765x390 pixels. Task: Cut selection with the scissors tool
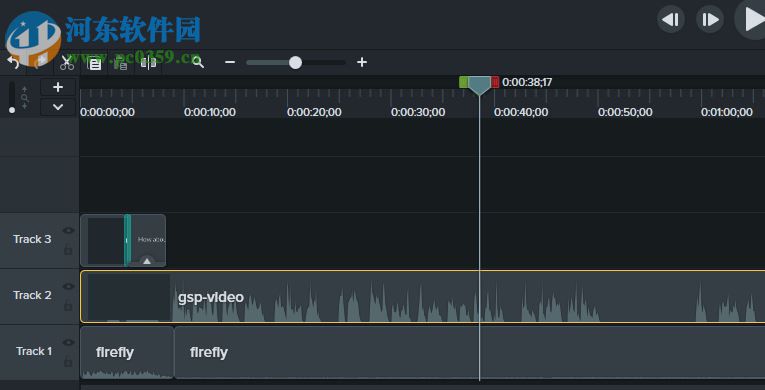click(x=67, y=62)
